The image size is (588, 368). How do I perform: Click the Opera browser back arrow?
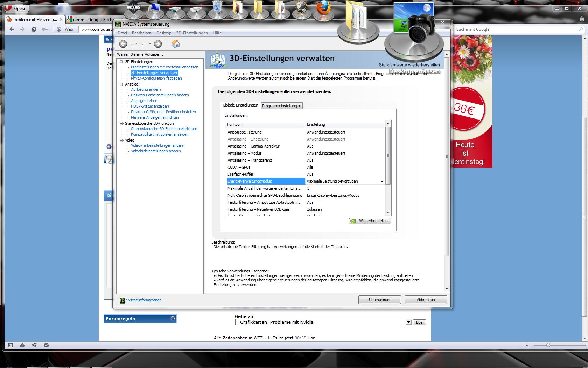click(x=12, y=29)
